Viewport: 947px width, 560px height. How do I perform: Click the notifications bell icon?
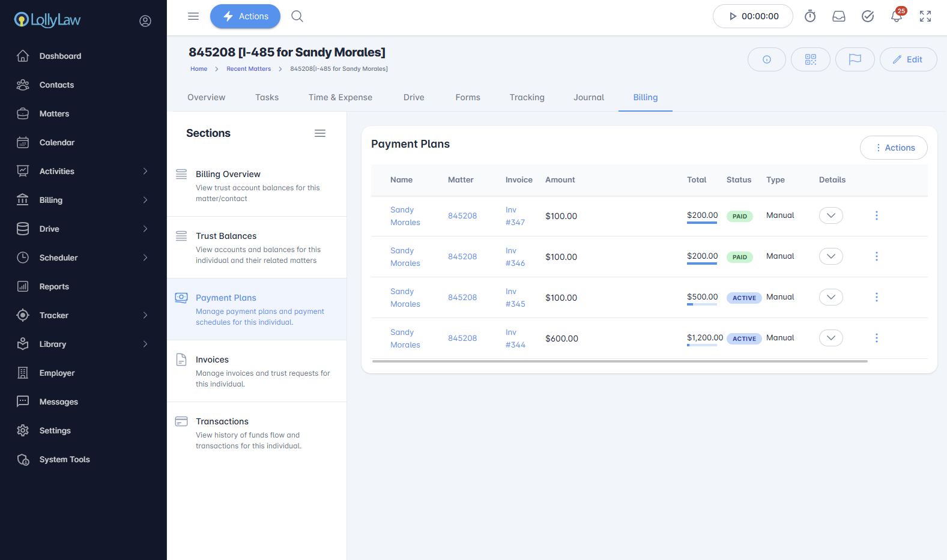click(896, 17)
